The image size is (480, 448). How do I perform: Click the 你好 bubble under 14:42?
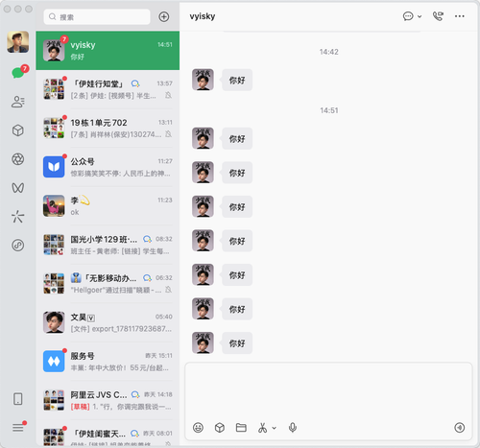coord(237,80)
